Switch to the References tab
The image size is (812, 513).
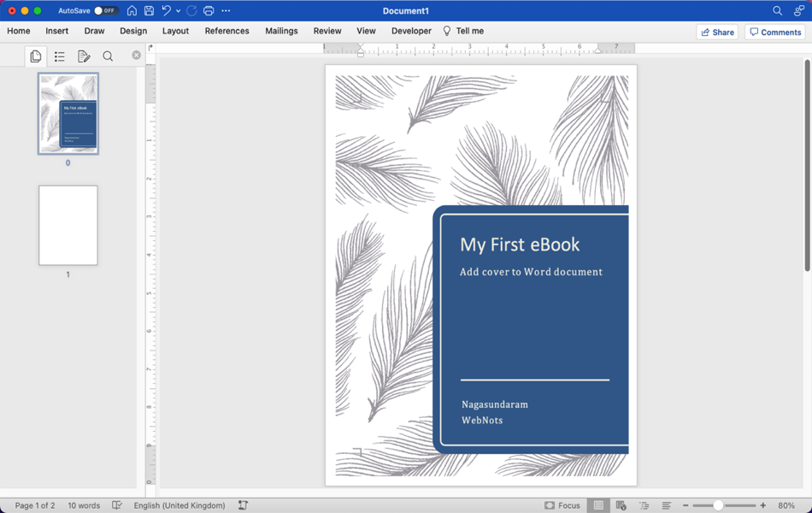227,31
